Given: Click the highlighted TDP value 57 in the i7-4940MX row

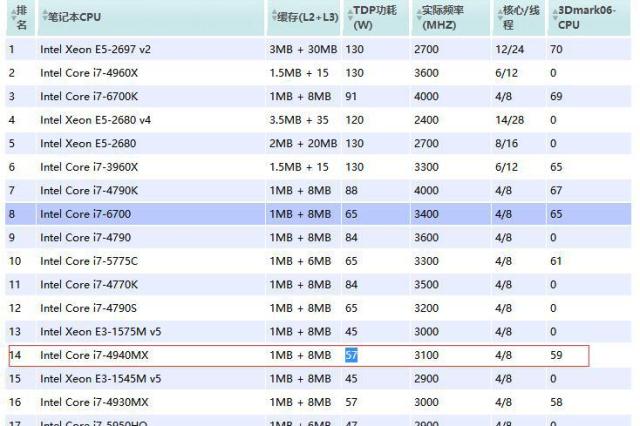Looking at the screenshot, I should [351, 355].
